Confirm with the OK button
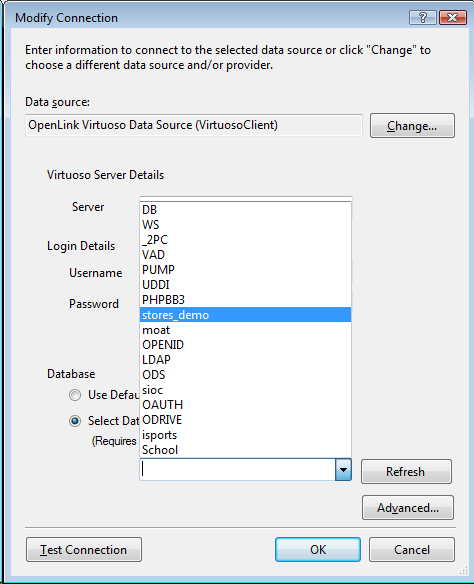This screenshot has width=474, height=584. click(x=318, y=549)
